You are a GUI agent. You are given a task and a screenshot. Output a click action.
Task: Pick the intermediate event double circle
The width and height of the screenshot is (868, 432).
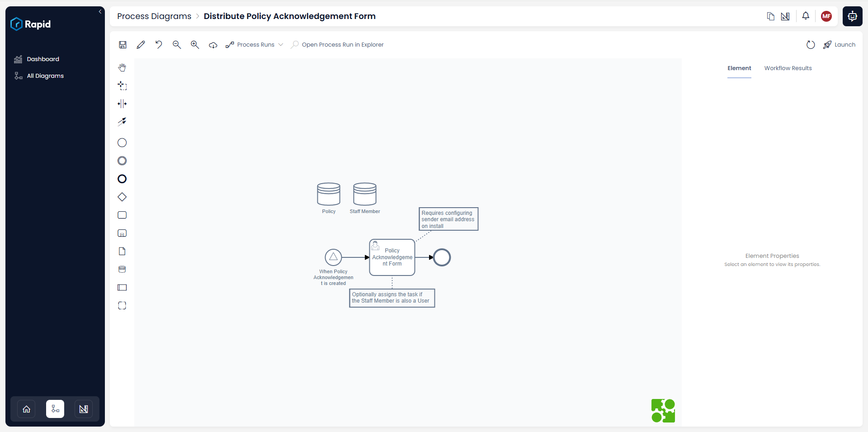pos(122,161)
